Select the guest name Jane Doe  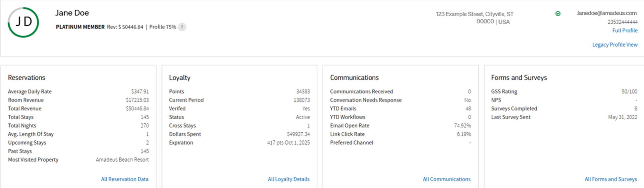[x=72, y=13]
